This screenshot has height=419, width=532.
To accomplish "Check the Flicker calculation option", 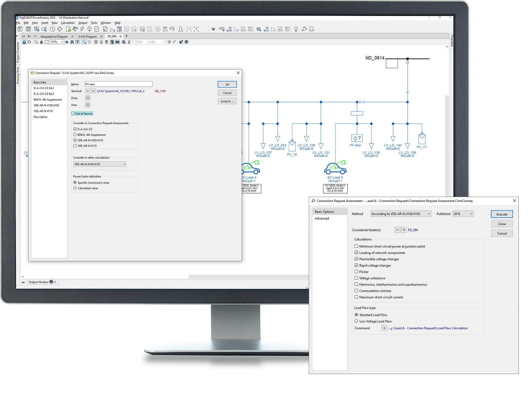I will (x=356, y=272).
